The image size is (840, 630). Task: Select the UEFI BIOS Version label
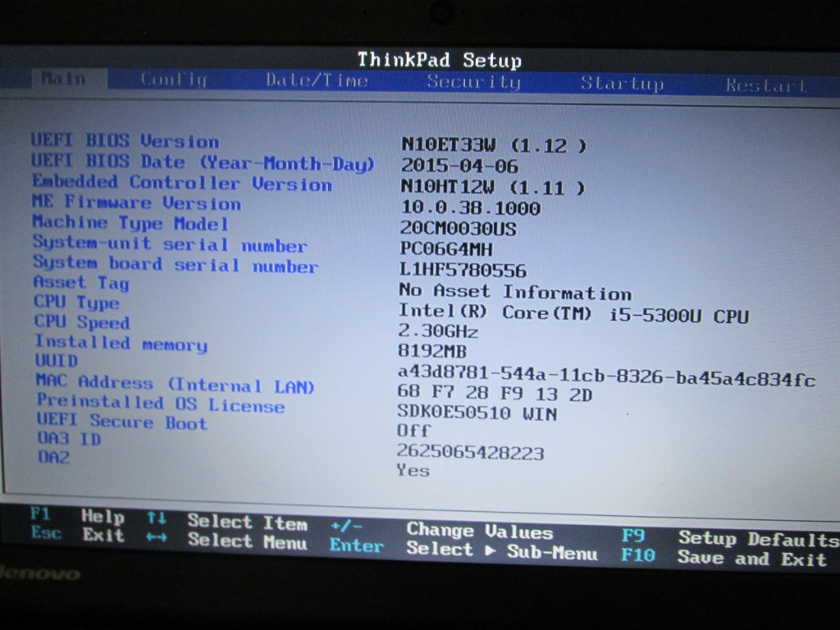125,141
